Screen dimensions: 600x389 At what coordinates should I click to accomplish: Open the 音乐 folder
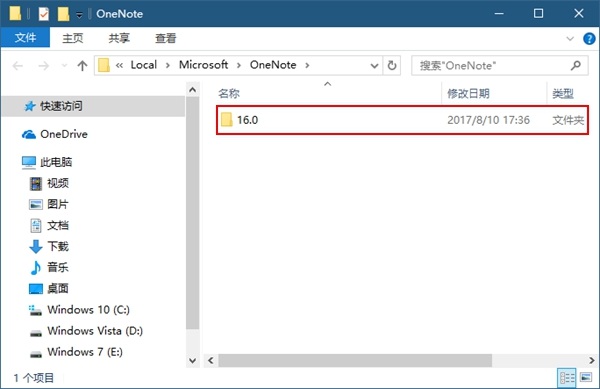pos(58,267)
